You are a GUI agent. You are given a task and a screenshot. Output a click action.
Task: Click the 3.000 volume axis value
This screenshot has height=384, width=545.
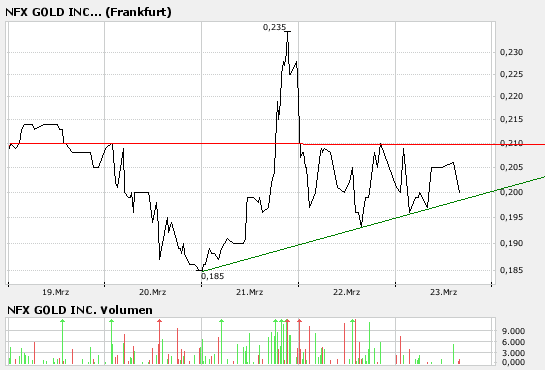coord(513,353)
